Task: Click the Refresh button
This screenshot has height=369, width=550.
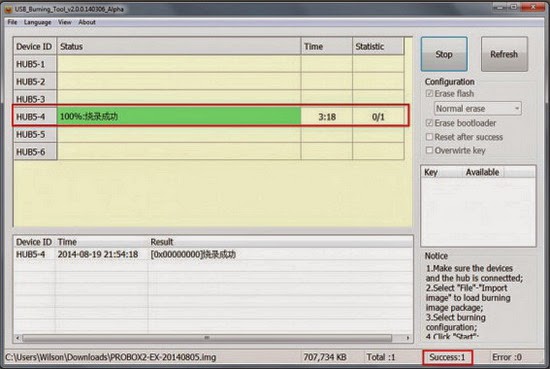Action: (504, 54)
